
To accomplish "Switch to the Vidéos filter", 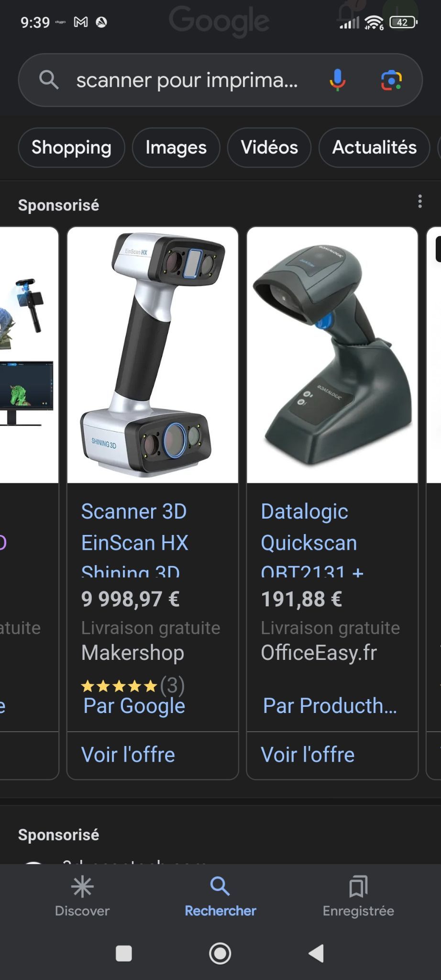I will pos(269,147).
